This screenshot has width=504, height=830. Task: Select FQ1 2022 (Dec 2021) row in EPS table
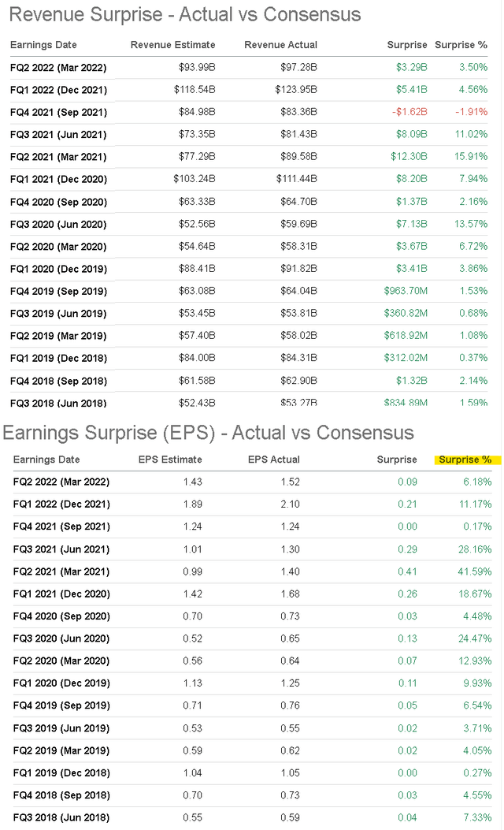61,504
